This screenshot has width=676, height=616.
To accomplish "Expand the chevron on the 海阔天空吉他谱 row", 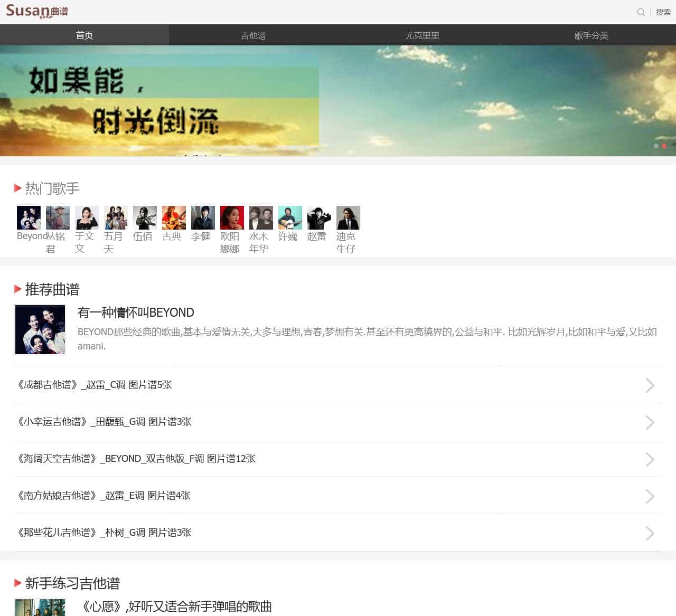I will [x=650, y=459].
